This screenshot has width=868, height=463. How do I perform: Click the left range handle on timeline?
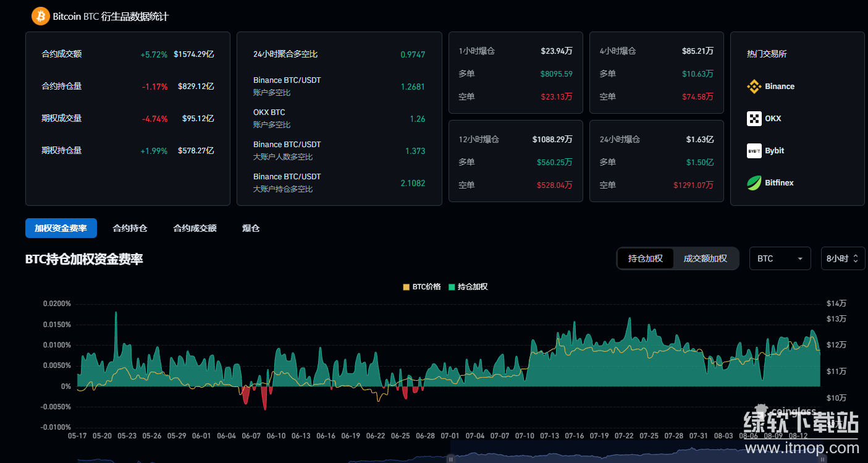[x=451, y=459]
